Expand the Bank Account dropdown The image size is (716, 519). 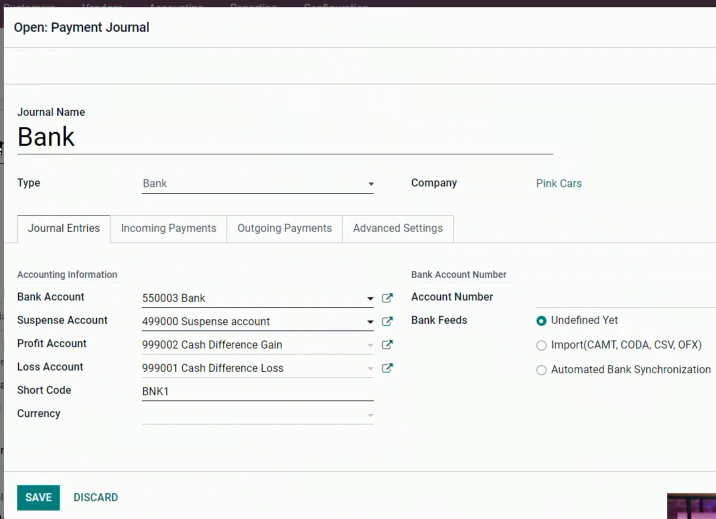point(370,299)
